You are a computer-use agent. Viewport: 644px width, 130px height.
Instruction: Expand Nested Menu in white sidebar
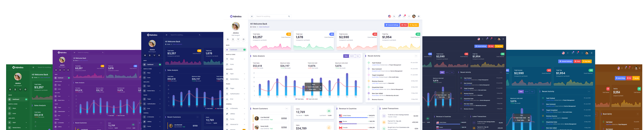(x=236, y=79)
